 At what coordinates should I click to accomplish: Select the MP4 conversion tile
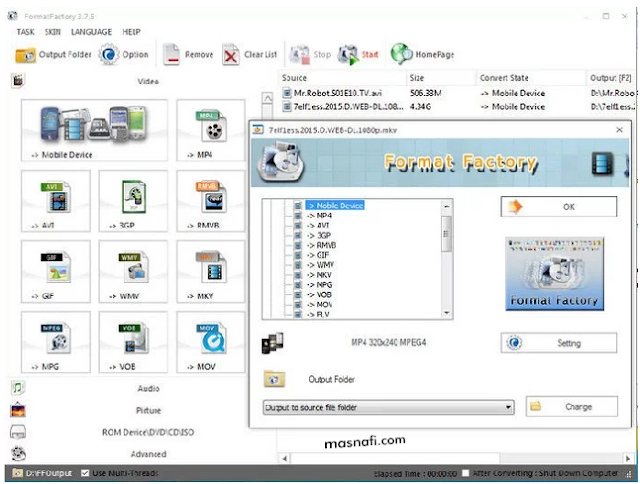(x=211, y=130)
